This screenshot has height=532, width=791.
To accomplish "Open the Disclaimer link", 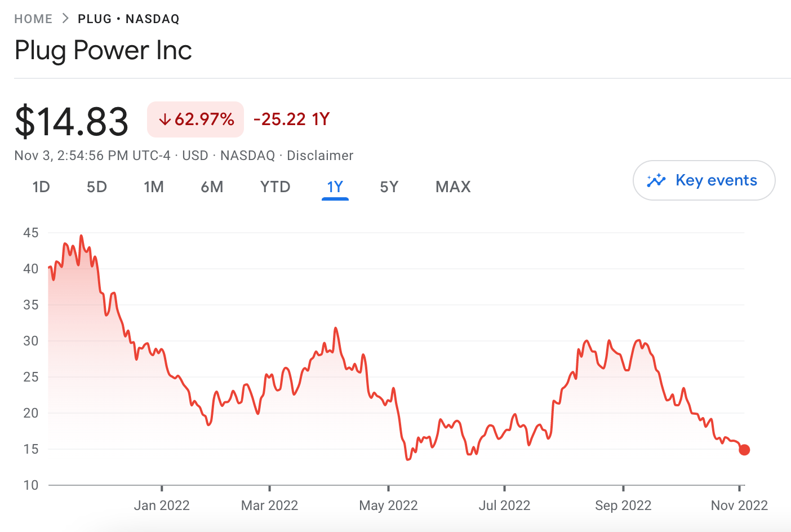I will coord(320,156).
